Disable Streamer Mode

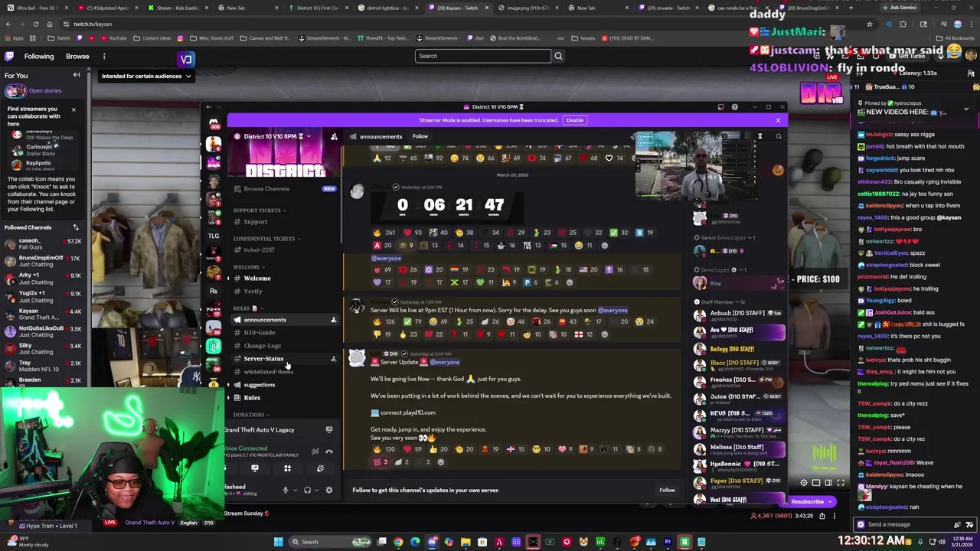pyautogui.click(x=574, y=120)
